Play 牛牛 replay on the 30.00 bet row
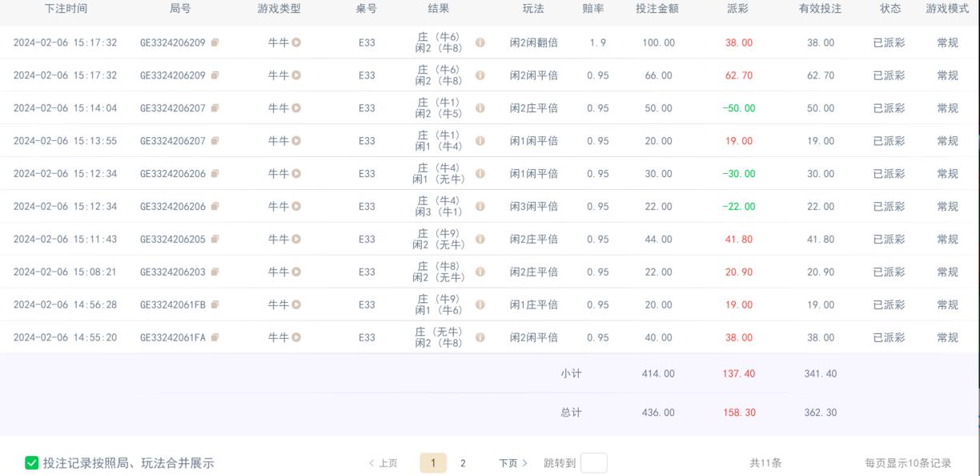 pos(296,174)
